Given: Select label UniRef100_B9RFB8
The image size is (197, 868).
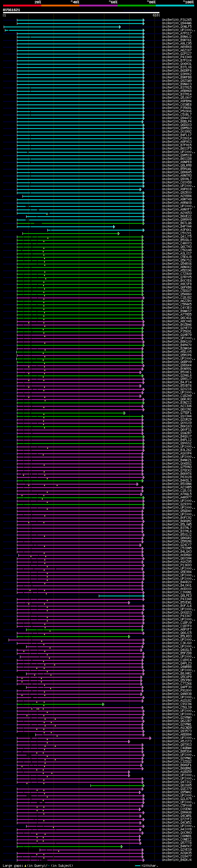Looking at the screenshot, I should [177, 77].
